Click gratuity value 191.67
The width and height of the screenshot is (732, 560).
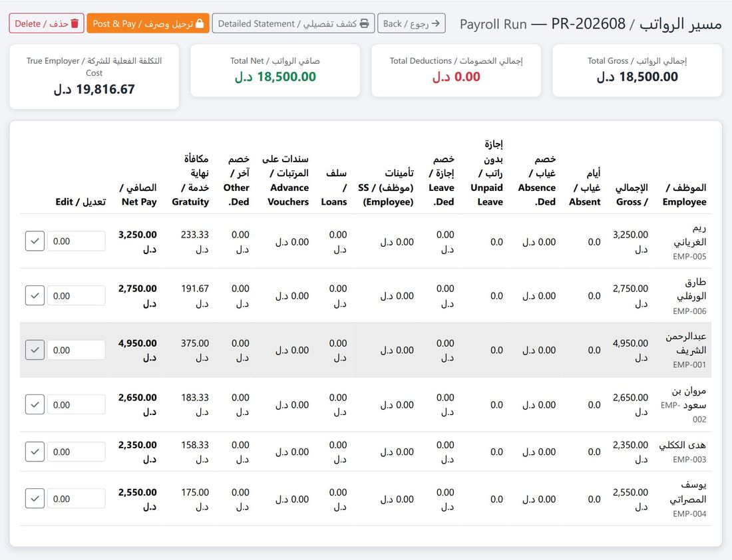(195, 289)
